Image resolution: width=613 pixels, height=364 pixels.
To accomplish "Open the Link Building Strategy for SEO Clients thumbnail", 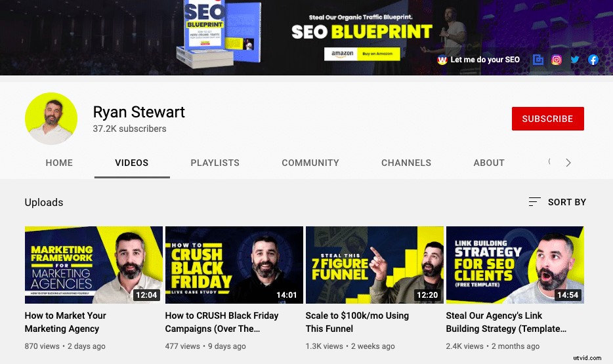I will (x=515, y=265).
